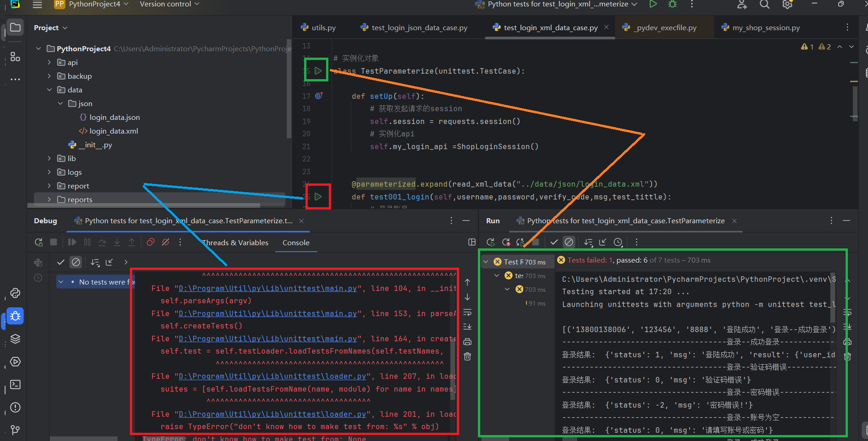868x441 pixels.
Task: Collapse the json folder in Project tree
Action: 60,103
